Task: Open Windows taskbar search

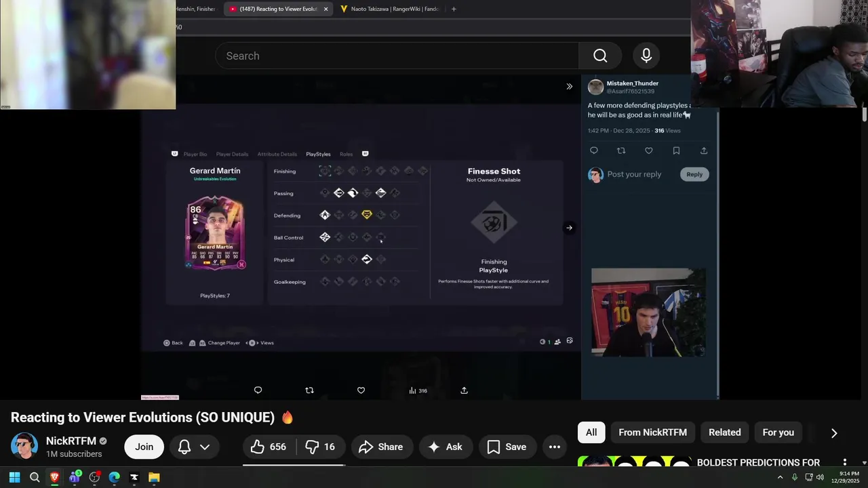Action: pyautogui.click(x=35, y=477)
